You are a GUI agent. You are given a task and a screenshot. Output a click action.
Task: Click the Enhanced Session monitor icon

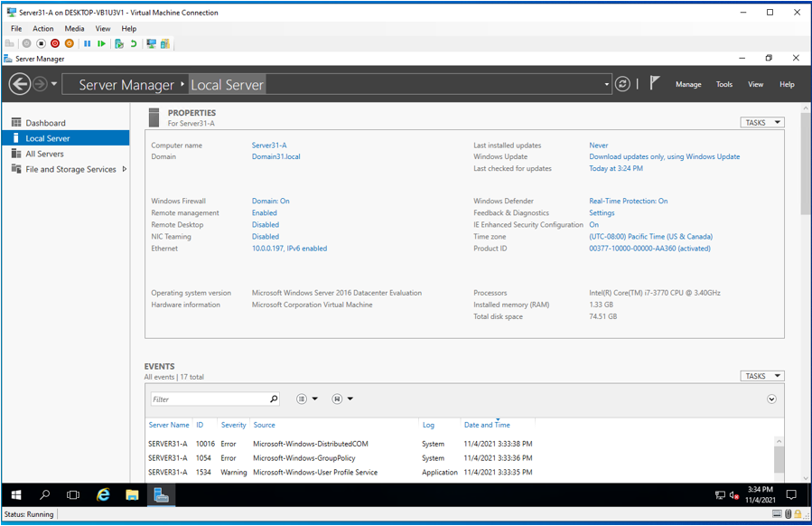point(151,44)
